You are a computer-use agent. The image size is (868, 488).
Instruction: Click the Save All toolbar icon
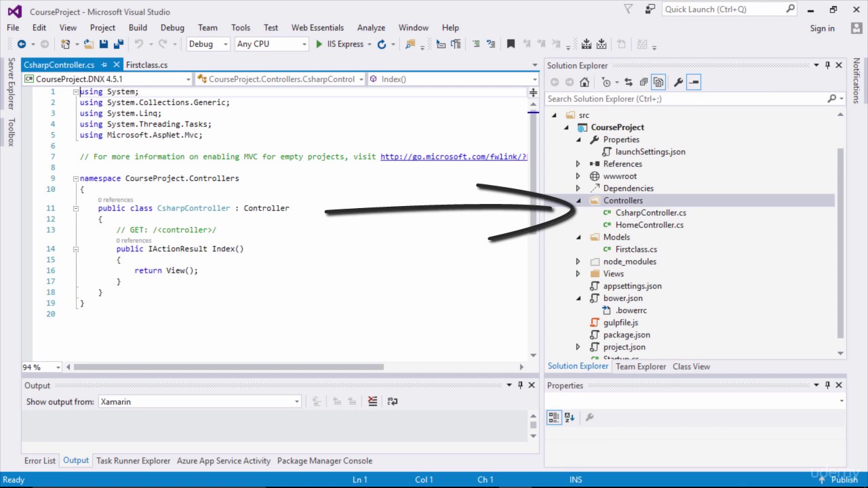coord(119,44)
